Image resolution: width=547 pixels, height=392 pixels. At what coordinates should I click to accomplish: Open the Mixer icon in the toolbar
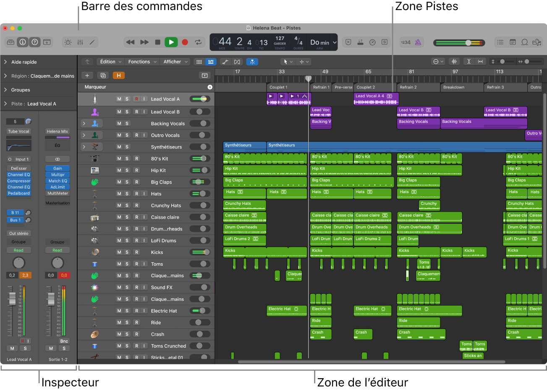click(79, 42)
